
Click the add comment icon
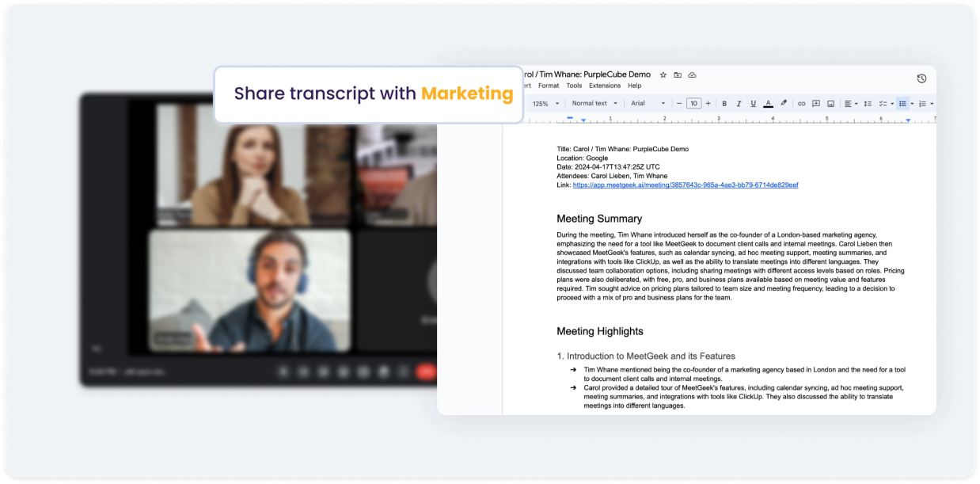click(x=815, y=103)
